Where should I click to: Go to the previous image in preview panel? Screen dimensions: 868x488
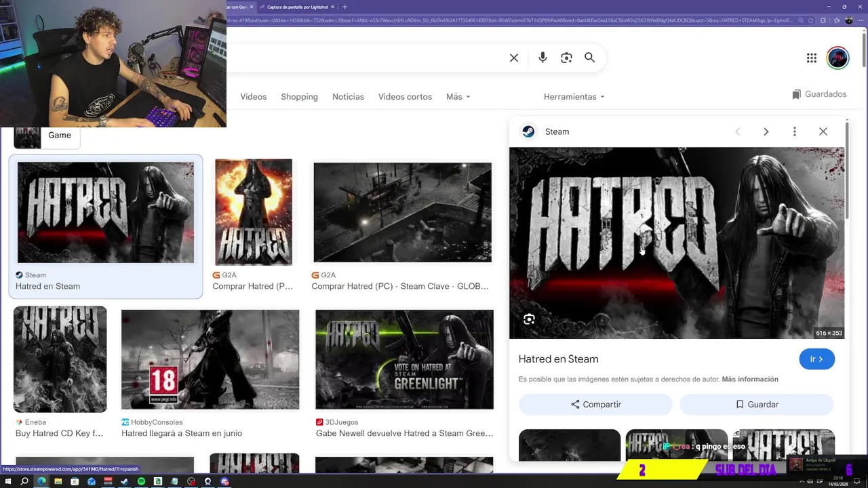tap(738, 131)
